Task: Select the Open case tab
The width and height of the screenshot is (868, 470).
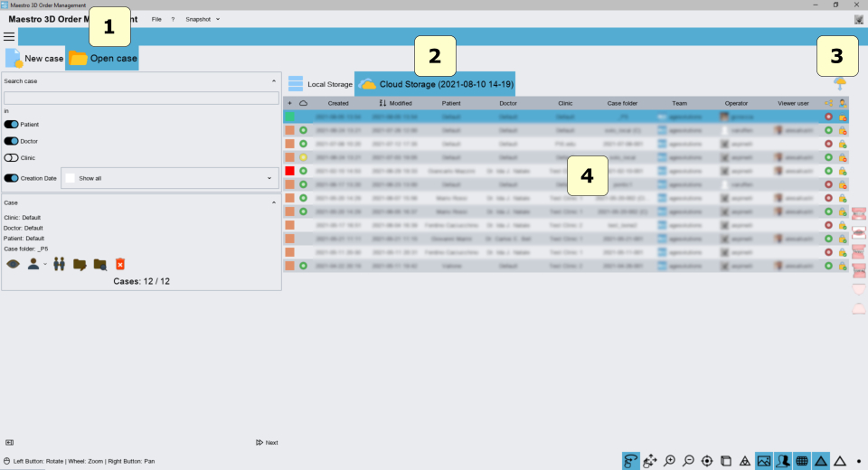Action: [x=102, y=58]
